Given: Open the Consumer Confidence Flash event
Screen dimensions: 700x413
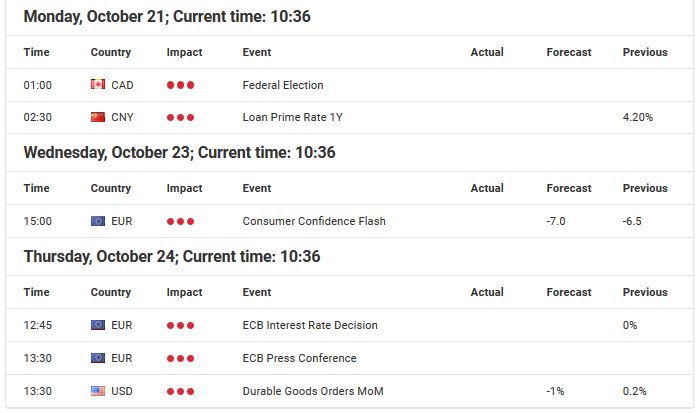Looking at the screenshot, I should click(x=314, y=221).
